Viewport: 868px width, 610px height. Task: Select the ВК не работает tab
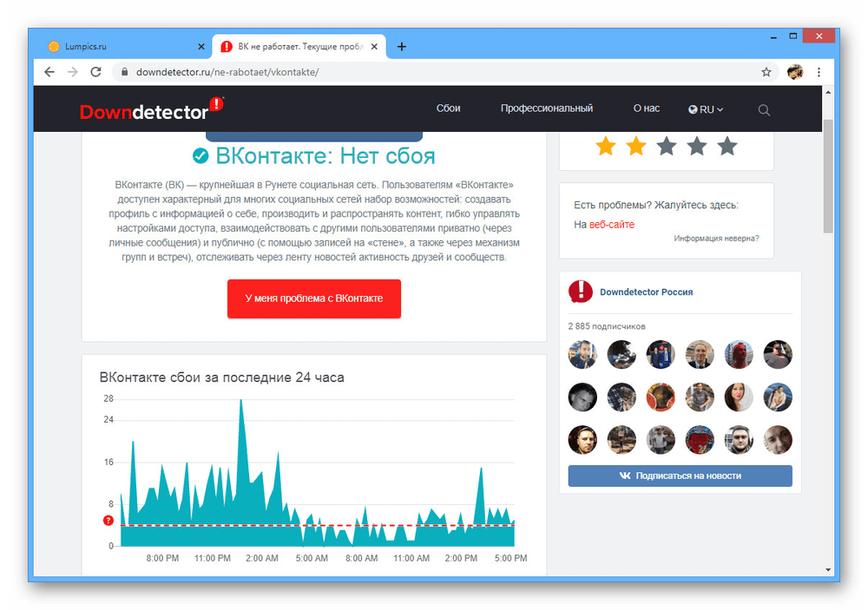299,47
